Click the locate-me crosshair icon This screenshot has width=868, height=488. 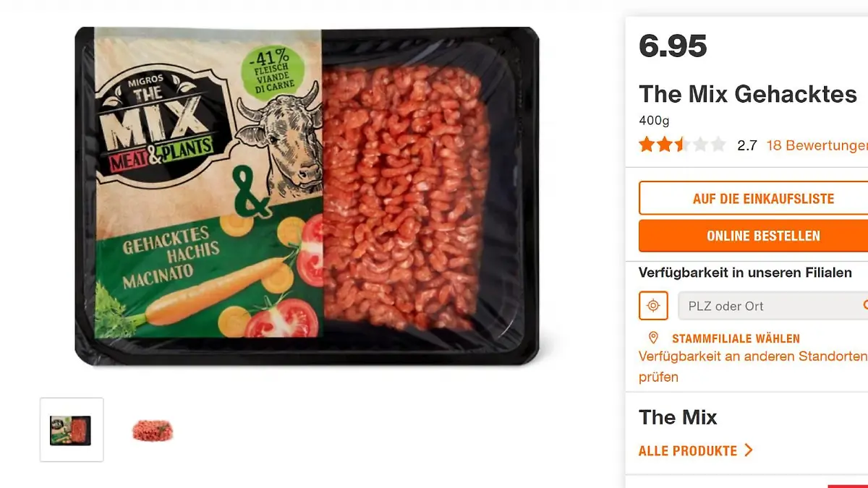[653, 306]
